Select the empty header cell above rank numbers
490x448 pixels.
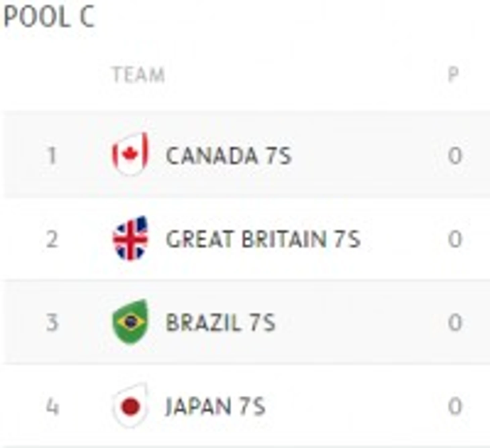tap(52, 74)
